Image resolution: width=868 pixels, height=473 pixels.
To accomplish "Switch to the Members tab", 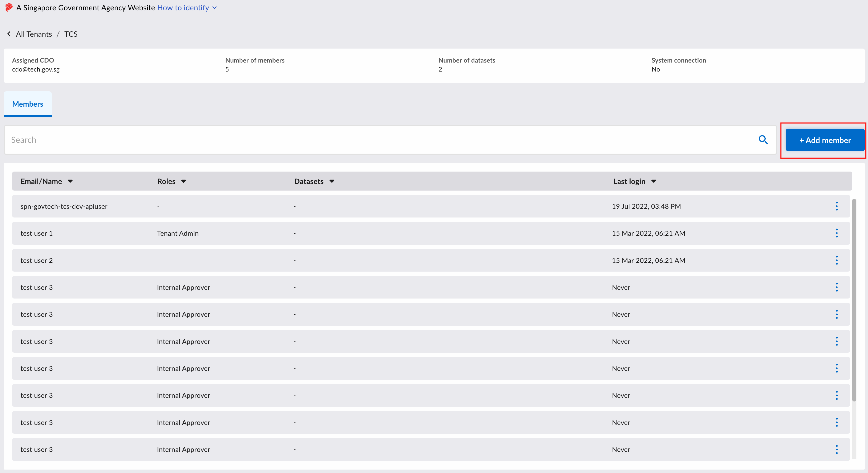I will coord(28,104).
